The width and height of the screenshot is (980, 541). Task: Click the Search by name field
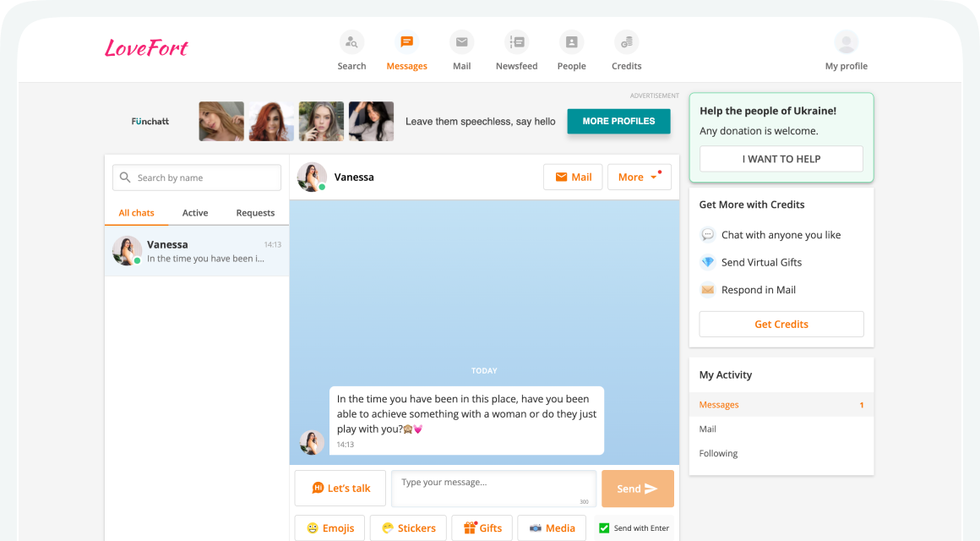coord(197,178)
